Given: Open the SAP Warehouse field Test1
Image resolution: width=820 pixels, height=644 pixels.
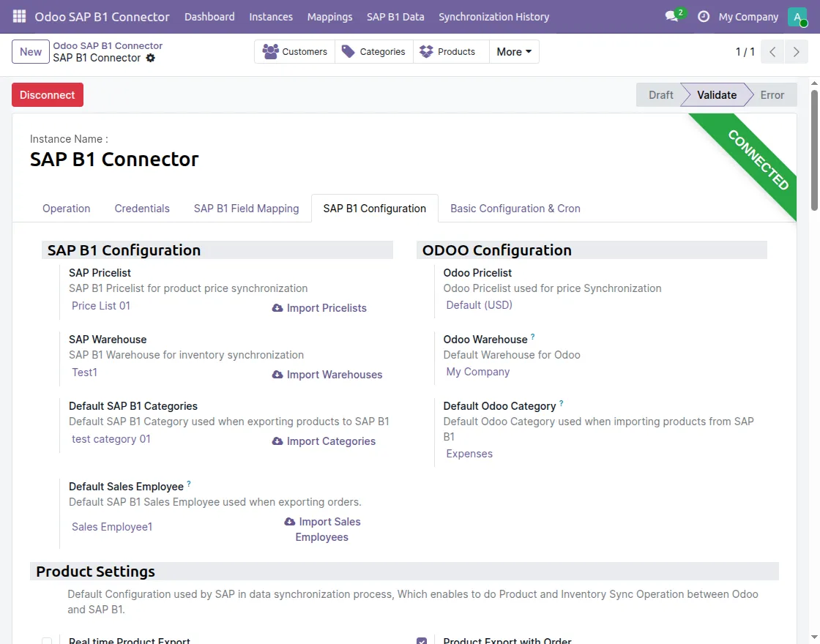Looking at the screenshot, I should 85,372.
